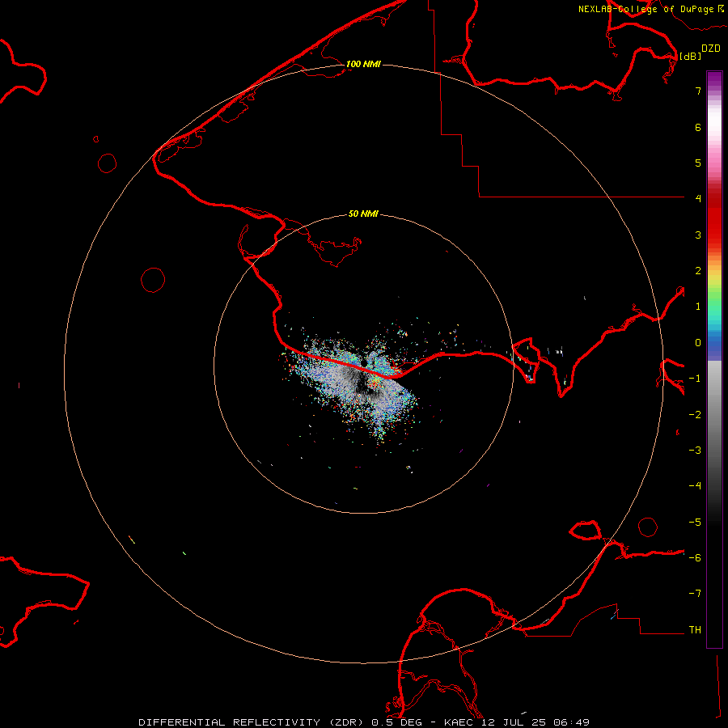Click the 0 value on the color scale
Viewport: 728px width, 728px height.
click(698, 343)
